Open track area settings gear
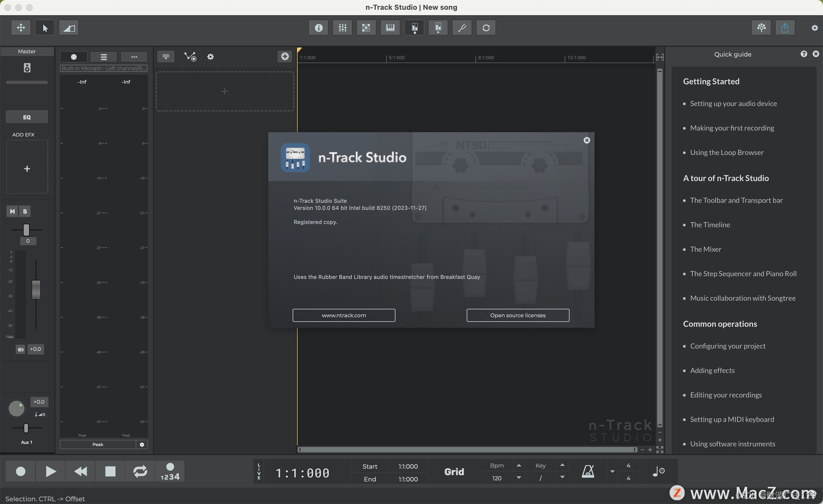This screenshot has height=504, width=823. click(x=210, y=57)
